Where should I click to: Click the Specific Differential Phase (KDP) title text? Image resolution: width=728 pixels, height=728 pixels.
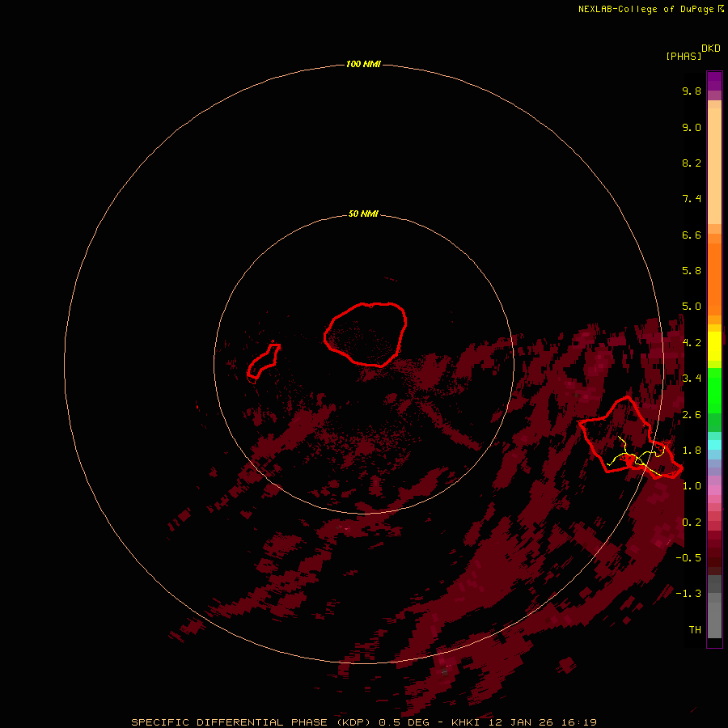[251, 722]
